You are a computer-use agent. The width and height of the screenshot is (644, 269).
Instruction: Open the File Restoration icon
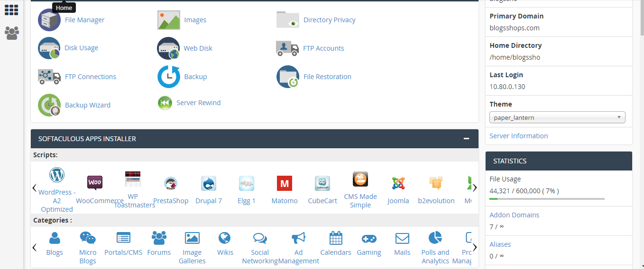tap(288, 77)
